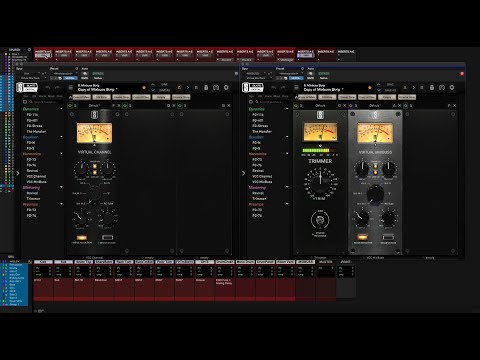Click Slate Digital logo in left plugin window
480x360 pixels.
27,88
